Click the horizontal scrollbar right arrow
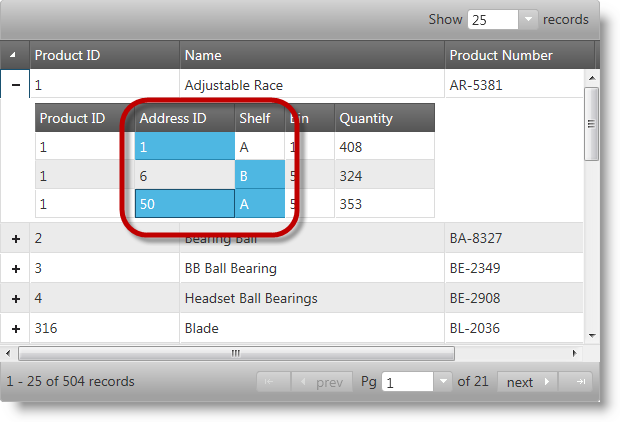Image resolution: width=620 pixels, height=422 pixels. tap(574, 353)
